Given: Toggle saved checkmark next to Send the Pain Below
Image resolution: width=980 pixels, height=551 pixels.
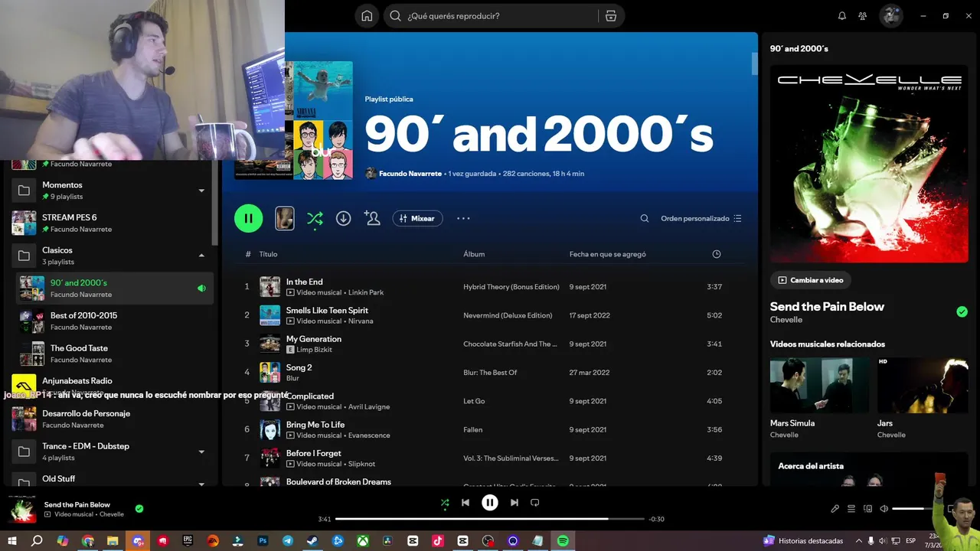Looking at the screenshot, I should click(x=962, y=311).
